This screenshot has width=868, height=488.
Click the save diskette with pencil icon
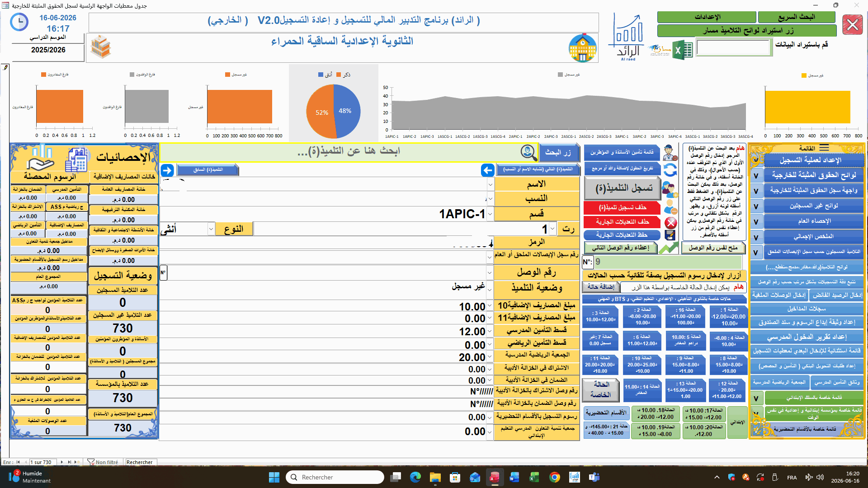(x=670, y=235)
